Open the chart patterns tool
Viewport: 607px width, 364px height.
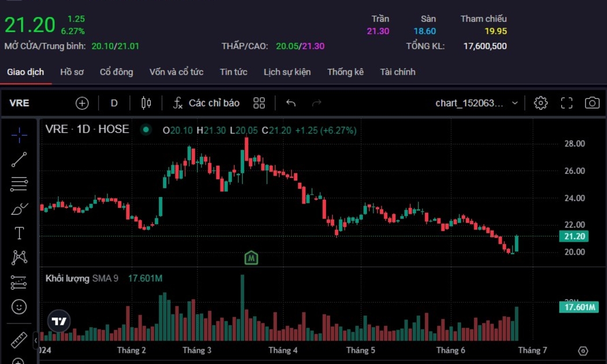click(x=19, y=257)
